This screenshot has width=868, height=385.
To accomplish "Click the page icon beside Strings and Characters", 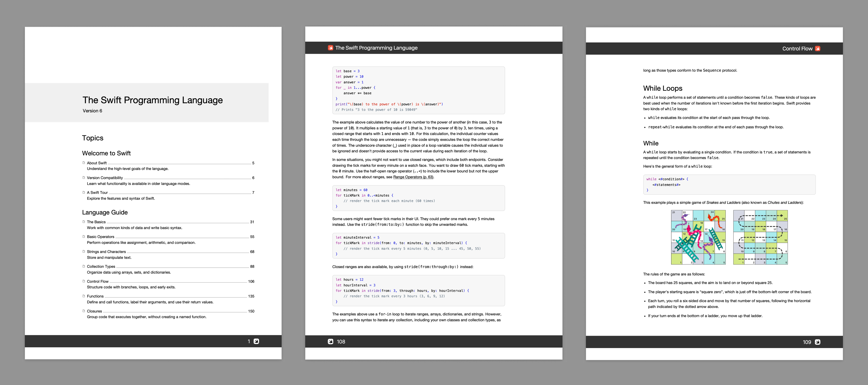I will (x=84, y=252).
